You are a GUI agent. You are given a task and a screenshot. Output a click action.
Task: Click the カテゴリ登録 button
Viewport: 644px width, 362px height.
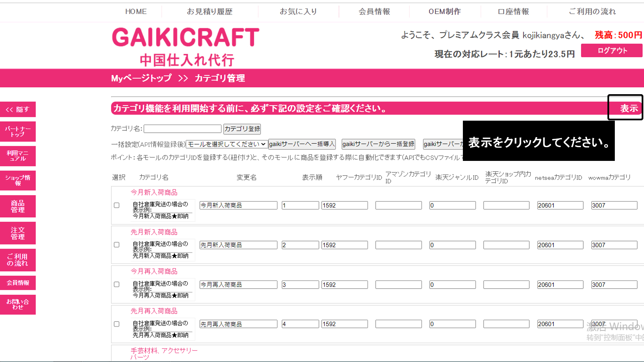click(242, 129)
